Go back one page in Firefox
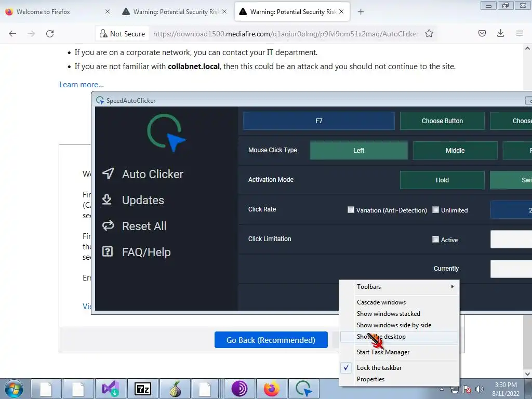This screenshot has width=532, height=399. (x=12, y=34)
